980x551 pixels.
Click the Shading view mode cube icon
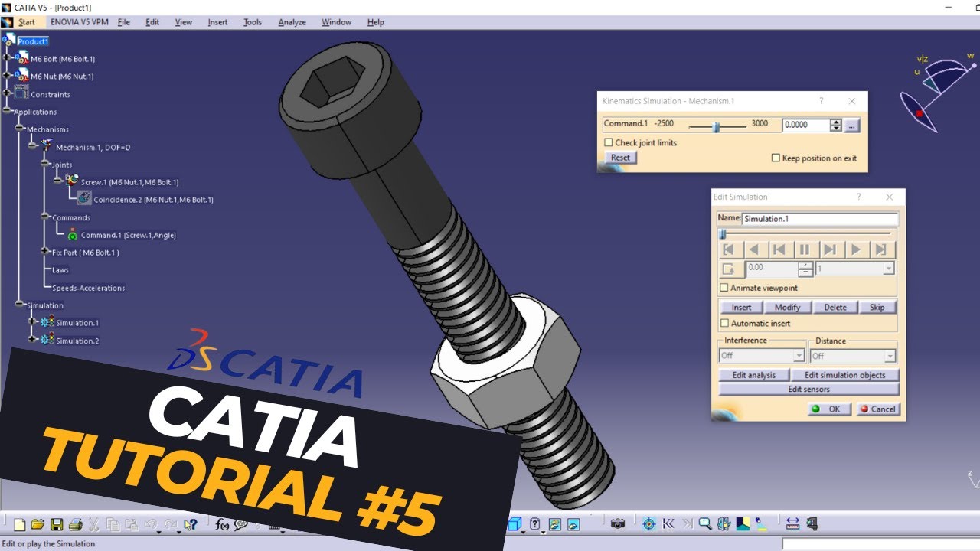(514, 524)
